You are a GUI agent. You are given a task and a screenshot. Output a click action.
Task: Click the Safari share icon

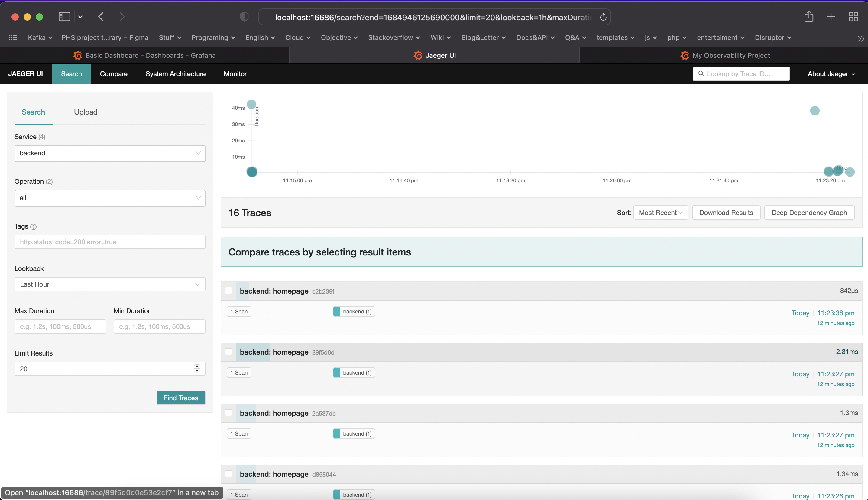(x=809, y=17)
